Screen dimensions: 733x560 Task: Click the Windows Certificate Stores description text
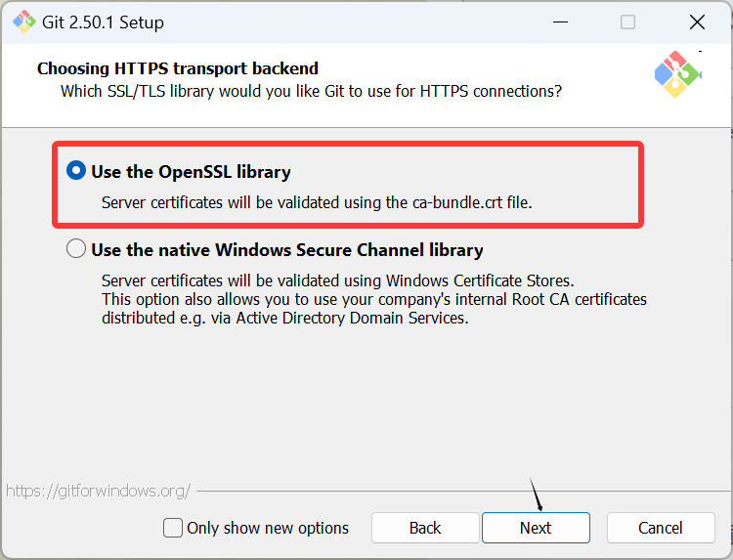(x=337, y=280)
